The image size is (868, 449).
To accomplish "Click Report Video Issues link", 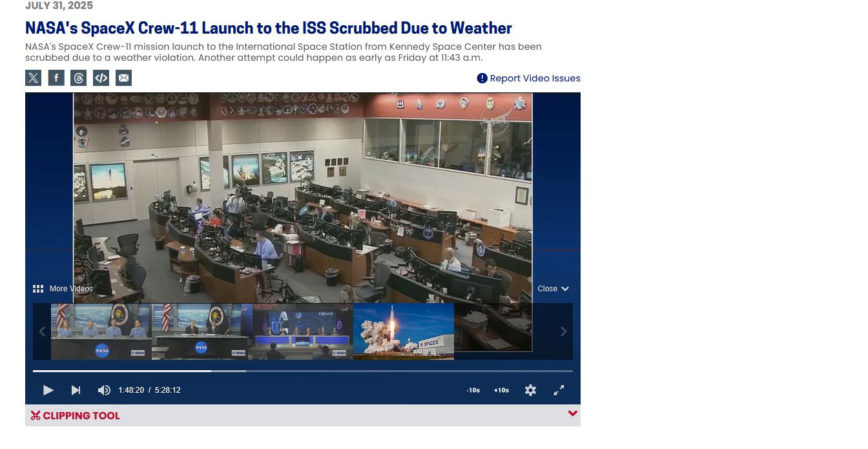I will coord(528,78).
